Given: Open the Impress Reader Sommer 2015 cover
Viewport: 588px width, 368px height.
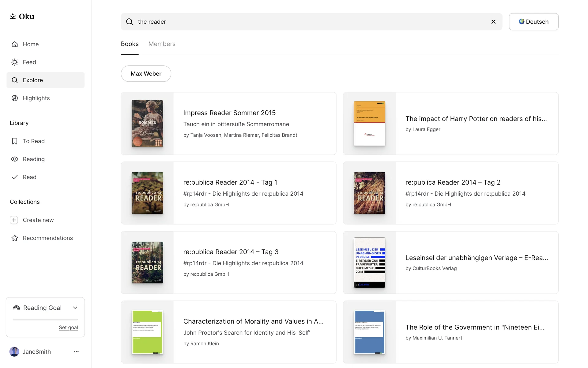Looking at the screenshot, I should (x=147, y=124).
